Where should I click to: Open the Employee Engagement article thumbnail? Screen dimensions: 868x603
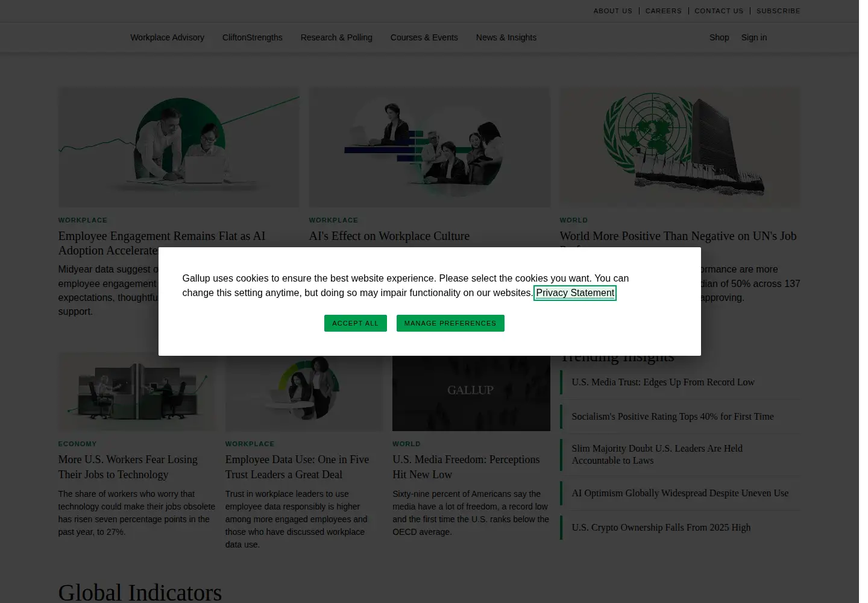click(x=178, y=147)
